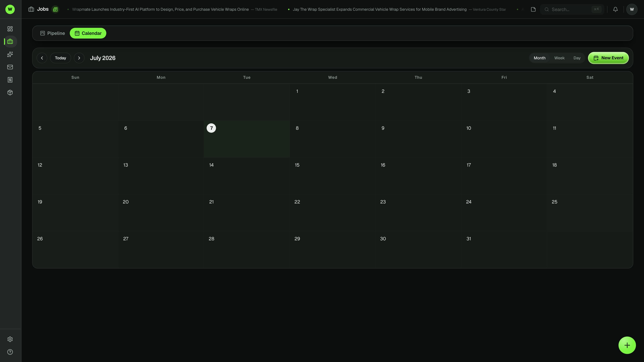Switch to Month view
Screen dimensions: 644x362
[540, 58]
